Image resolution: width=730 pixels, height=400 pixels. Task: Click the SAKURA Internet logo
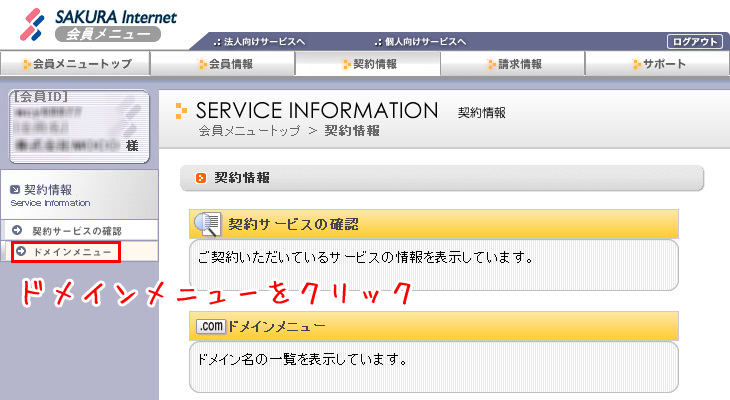(98, 24)
